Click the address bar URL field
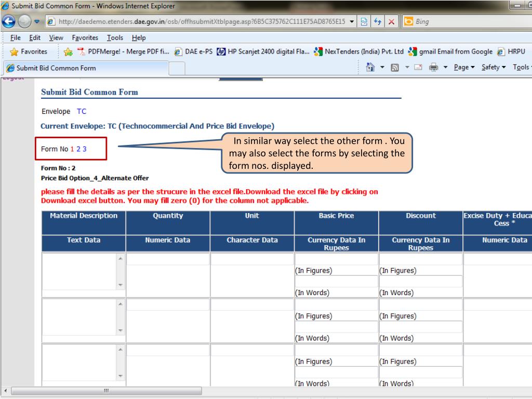The height and width of the screenshot is (399, 532). pyautogui.click(x=202, y=22)
